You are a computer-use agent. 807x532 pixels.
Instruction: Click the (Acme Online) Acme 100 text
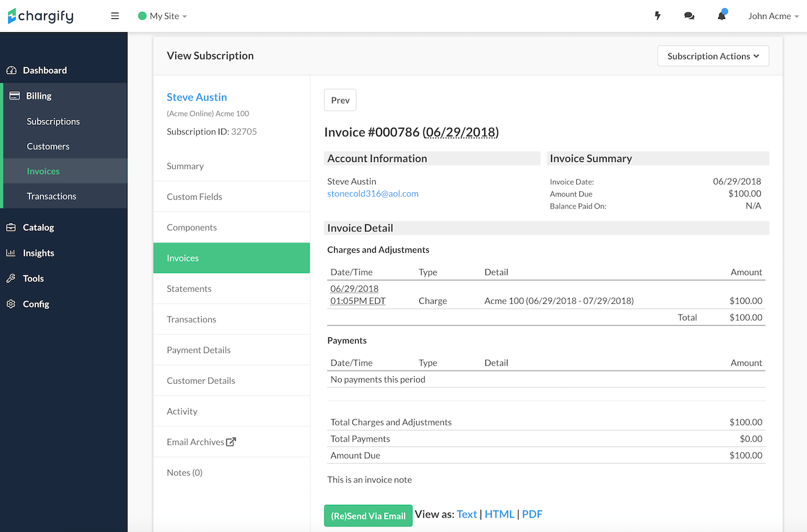(208, 113)
